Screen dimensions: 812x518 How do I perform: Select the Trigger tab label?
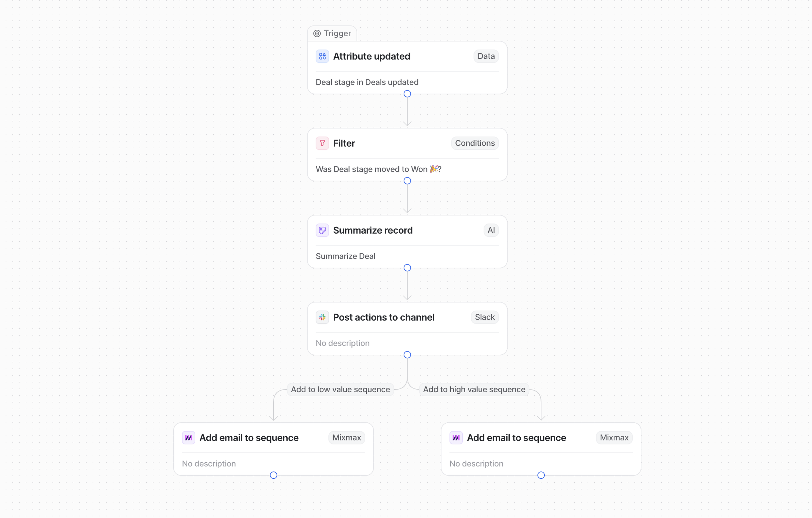tap(337, 33)
